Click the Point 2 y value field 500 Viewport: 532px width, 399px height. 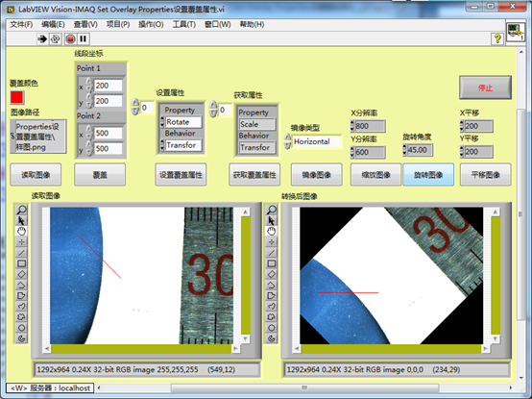[x=108, y=148]
